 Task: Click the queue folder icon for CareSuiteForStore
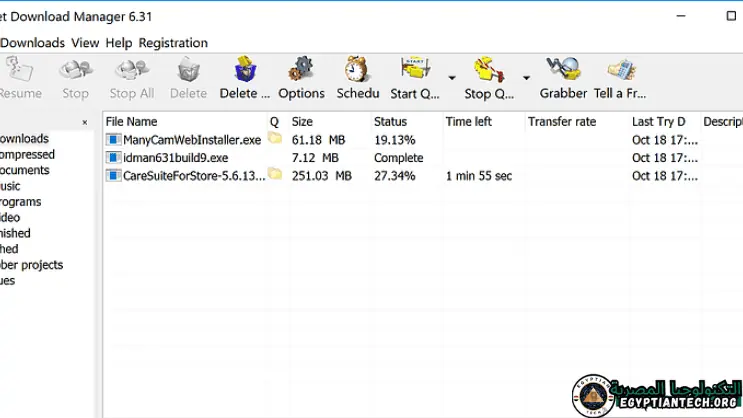pyautogui.click(x=275, y=174)
